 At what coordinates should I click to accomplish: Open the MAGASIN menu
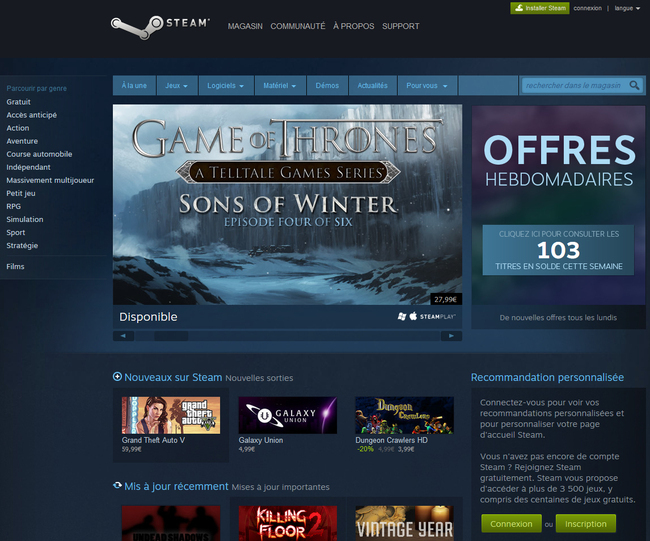pos(245,26)
